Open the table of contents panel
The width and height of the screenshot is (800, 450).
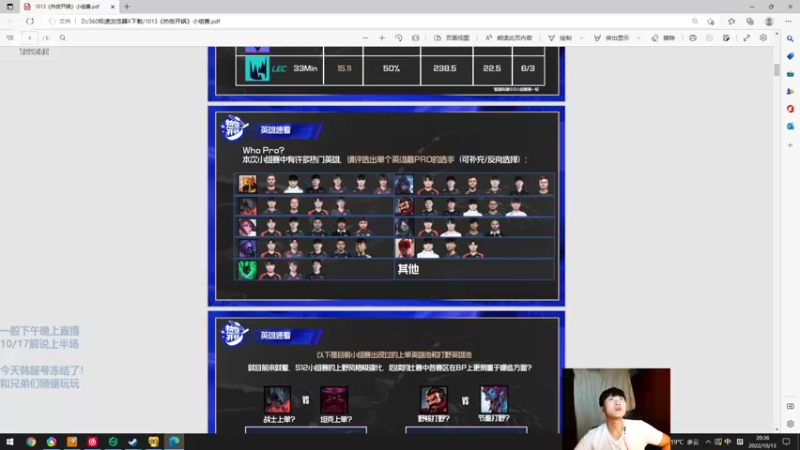[10, 38]
